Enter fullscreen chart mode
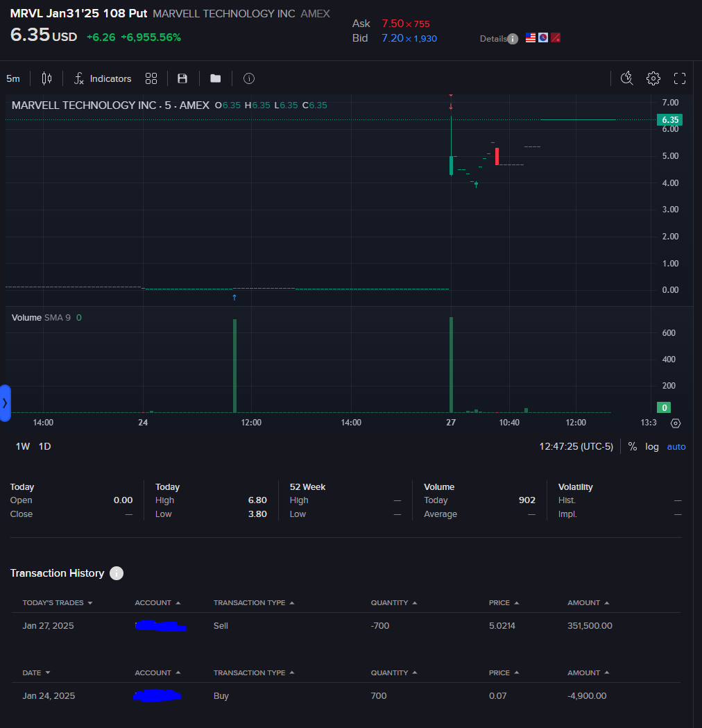This screenshot has width=702, height=728. 680,78
